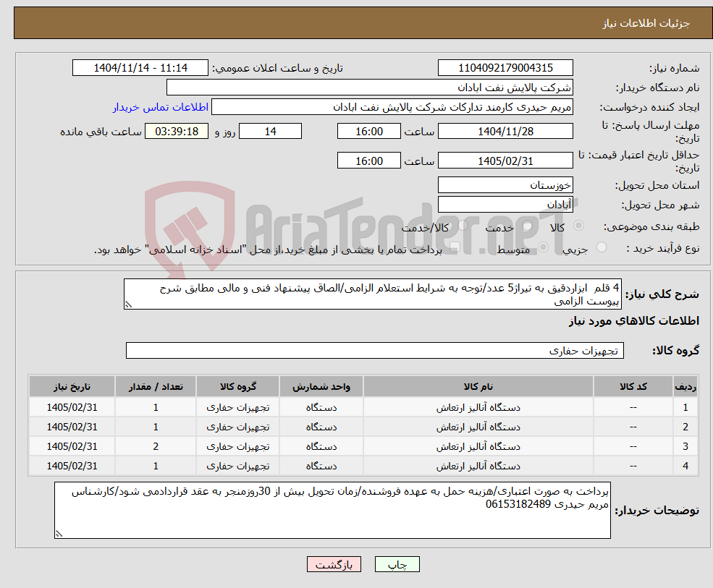Click the چاپ print button
713x588 pixels.
[x=397, y=564]
